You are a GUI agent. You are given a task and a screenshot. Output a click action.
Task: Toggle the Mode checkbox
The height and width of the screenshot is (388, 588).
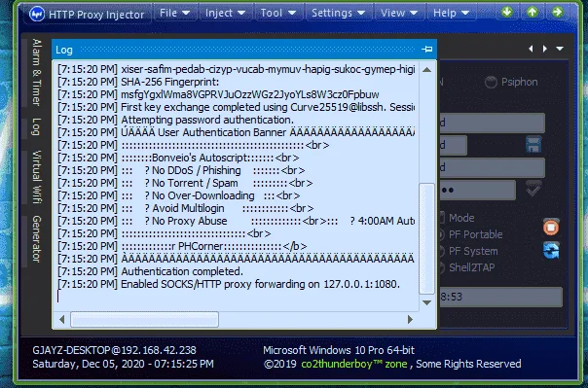[x=442, y=218]
